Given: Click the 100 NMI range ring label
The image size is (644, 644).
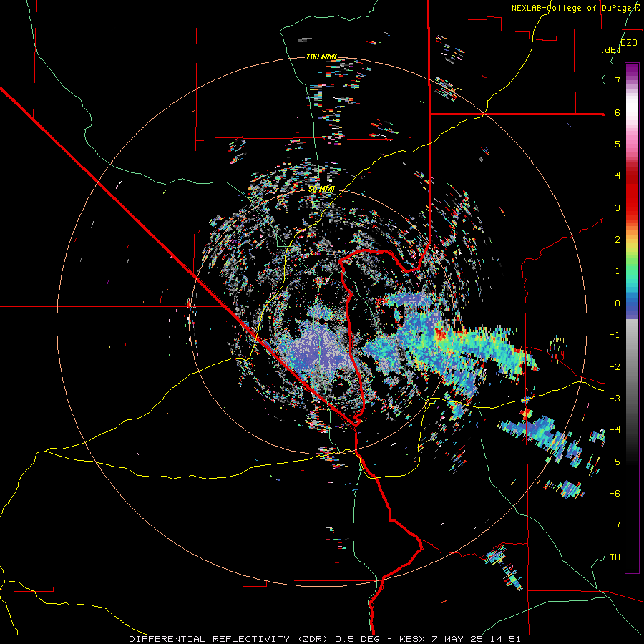Looking at the screenshot, I should point(321,57).
